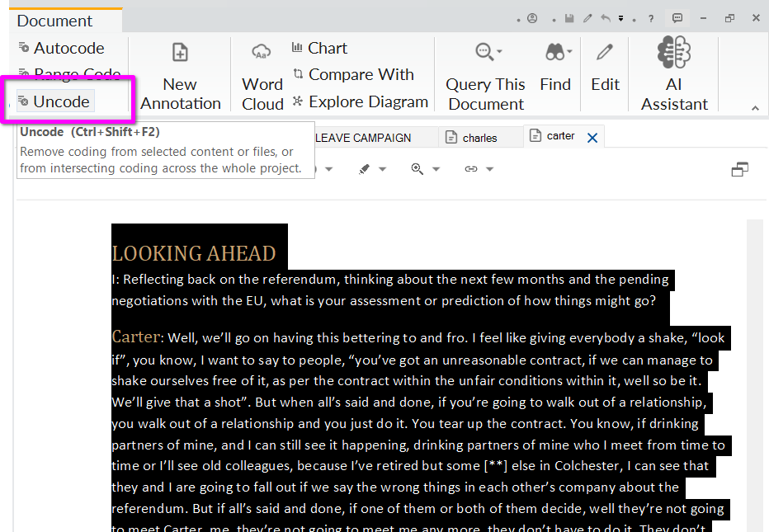Expand the Find binoculars dropdown
769x532 pixels.
(x=569, y=53)
